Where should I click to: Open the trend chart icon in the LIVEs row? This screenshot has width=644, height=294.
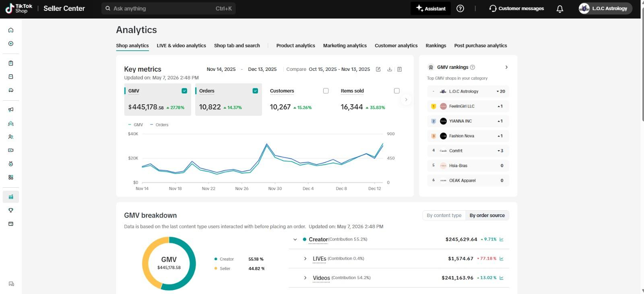pyautogui.click(x=502, y=259)
